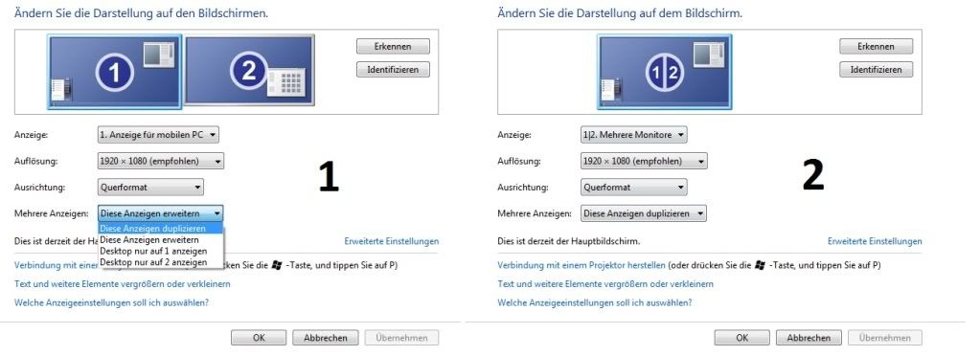The image size is (980, 356).
Task: Collapse 'Diese Anzeigen erweitern' combo box
Action: pyautogui.click(x=161, y=213)
